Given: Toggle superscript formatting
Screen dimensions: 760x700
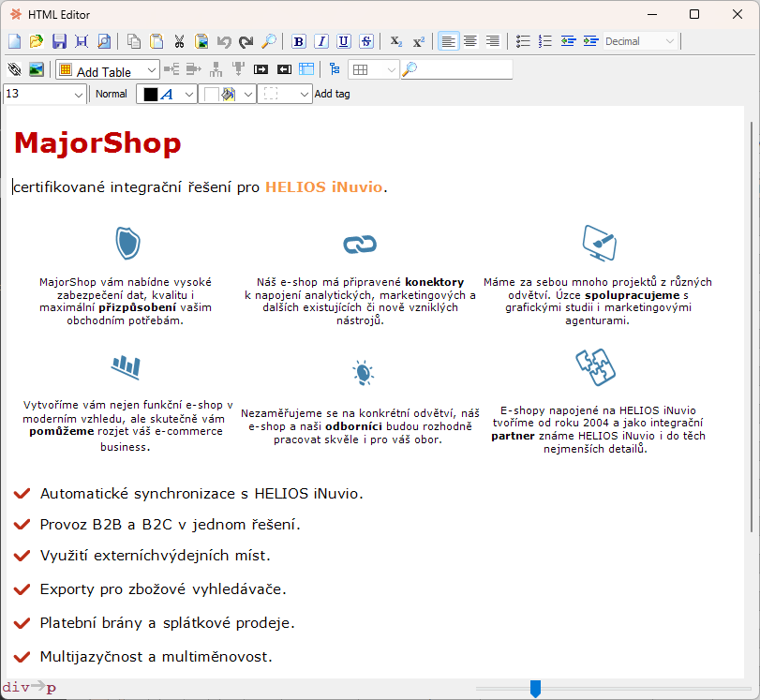Looking at the screenshot, I should 419,41.
